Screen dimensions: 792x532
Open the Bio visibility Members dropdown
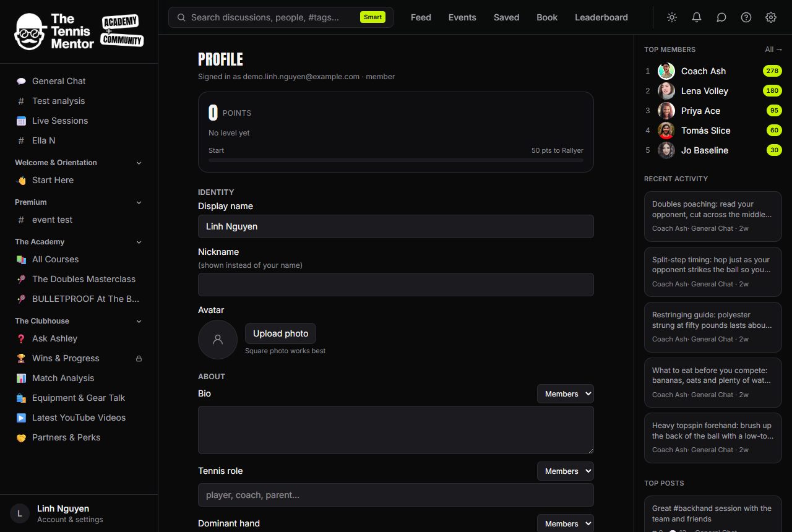(565, 394)
